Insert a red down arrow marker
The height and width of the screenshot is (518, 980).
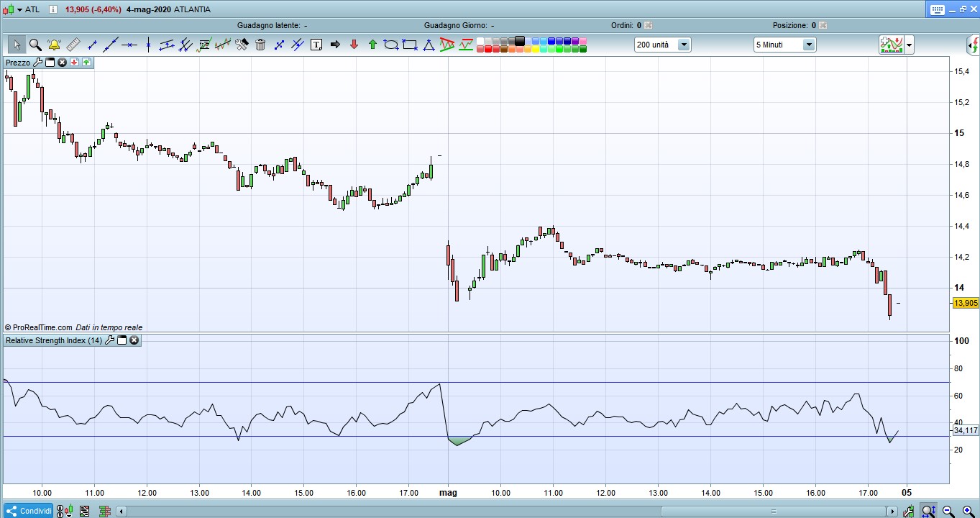[354, 45]
